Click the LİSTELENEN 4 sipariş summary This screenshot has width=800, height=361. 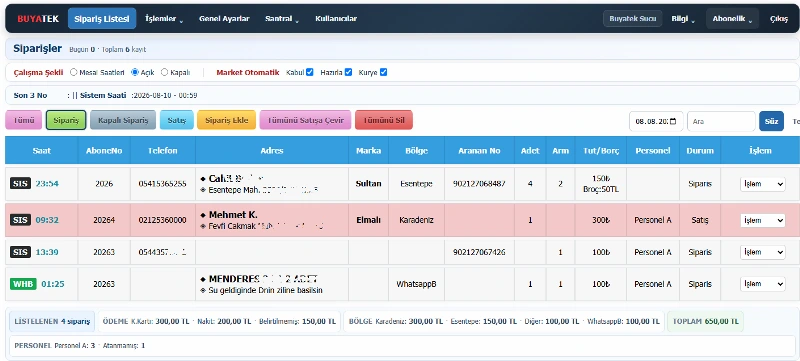(x=52, y=321)
